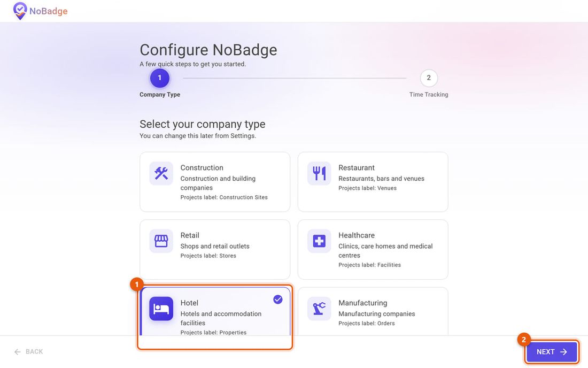This screenshot has width=588, height=368.
Task: Select the Manufacturing company type heading
Action: [x=362, y=303]
